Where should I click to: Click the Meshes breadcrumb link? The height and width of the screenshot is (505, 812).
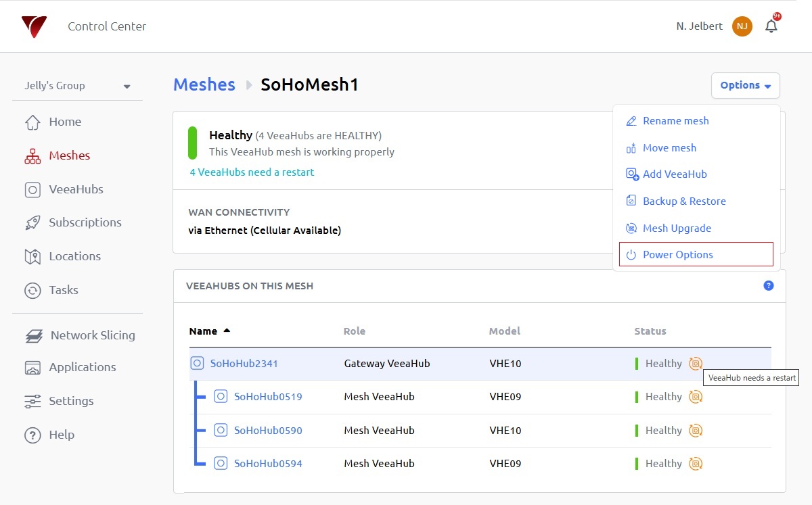pyautogui.click(x=204, y=85)
